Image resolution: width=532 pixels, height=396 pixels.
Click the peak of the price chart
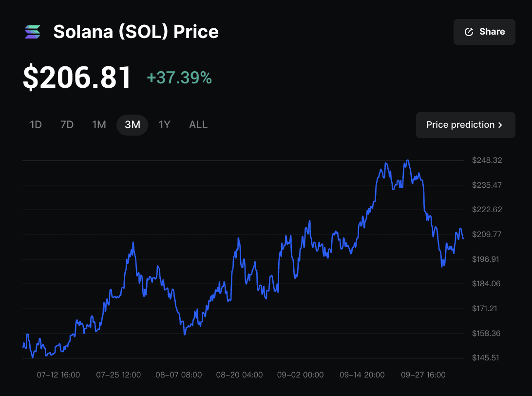408,160
